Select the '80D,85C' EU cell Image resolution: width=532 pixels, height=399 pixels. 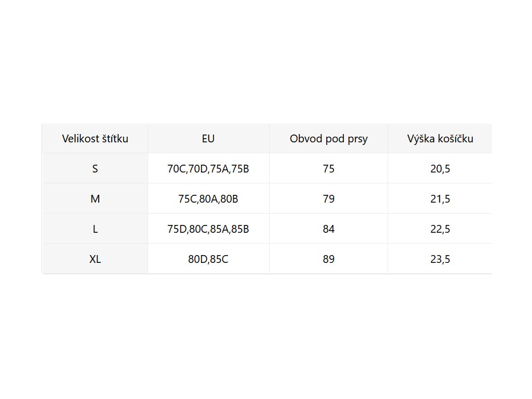click(208, 259)
